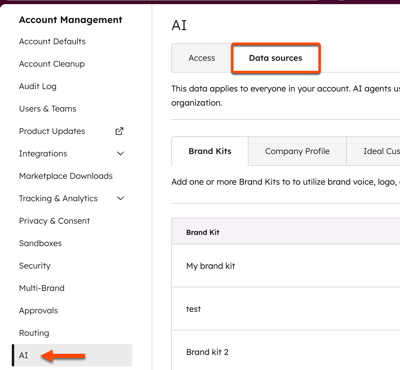Click the My brand kit row
This screenshot has height=370, width=400.
(286, 266)
